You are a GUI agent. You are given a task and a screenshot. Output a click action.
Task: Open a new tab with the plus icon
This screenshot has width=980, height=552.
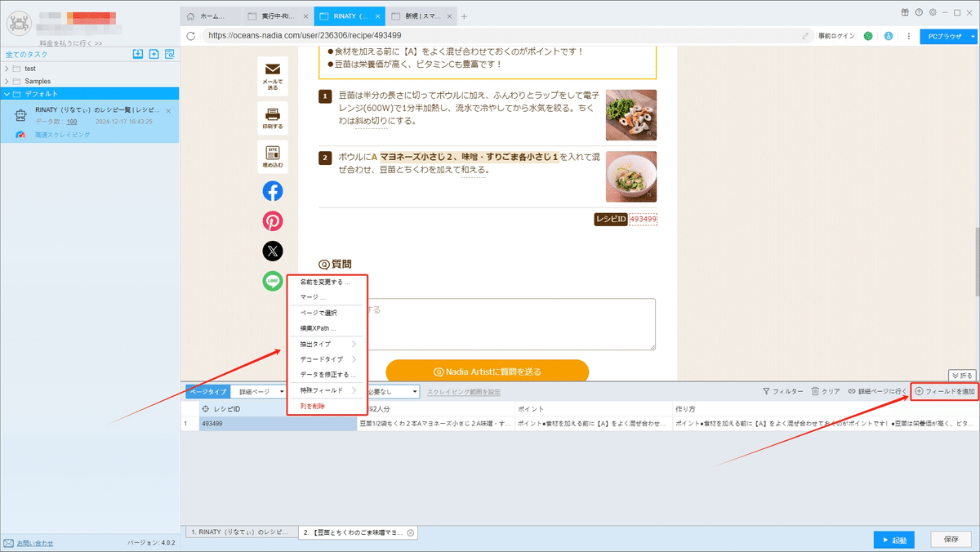coord(465,16)
